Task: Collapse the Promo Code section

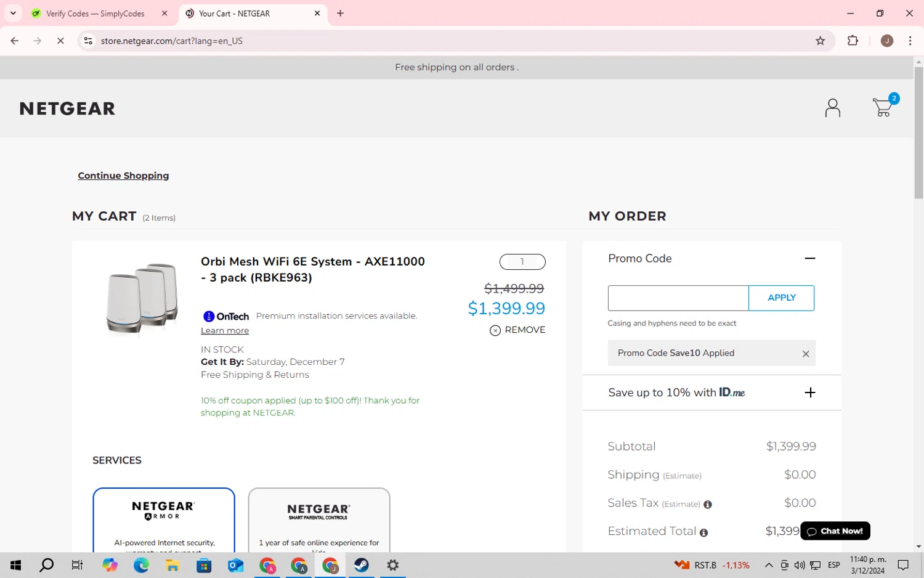Action: coord(810,258)
